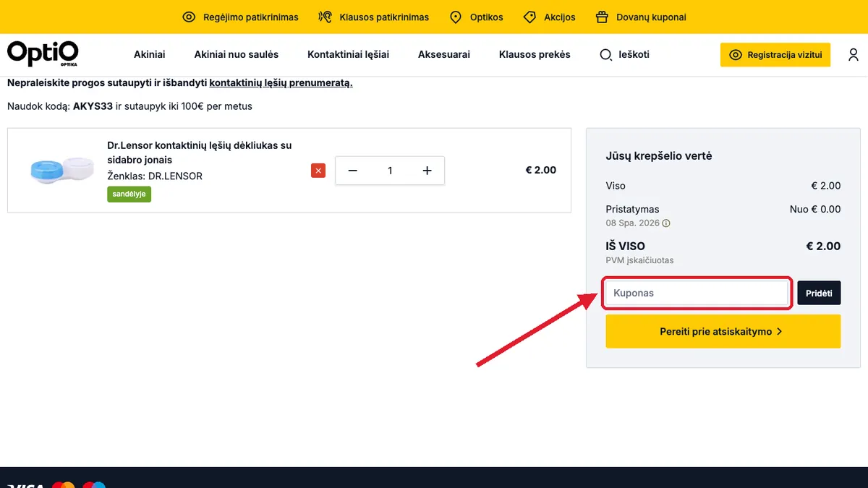Screen dimensions: 868x488
Task: Open the Akcijos promotions link
Action: coord(550,17)
